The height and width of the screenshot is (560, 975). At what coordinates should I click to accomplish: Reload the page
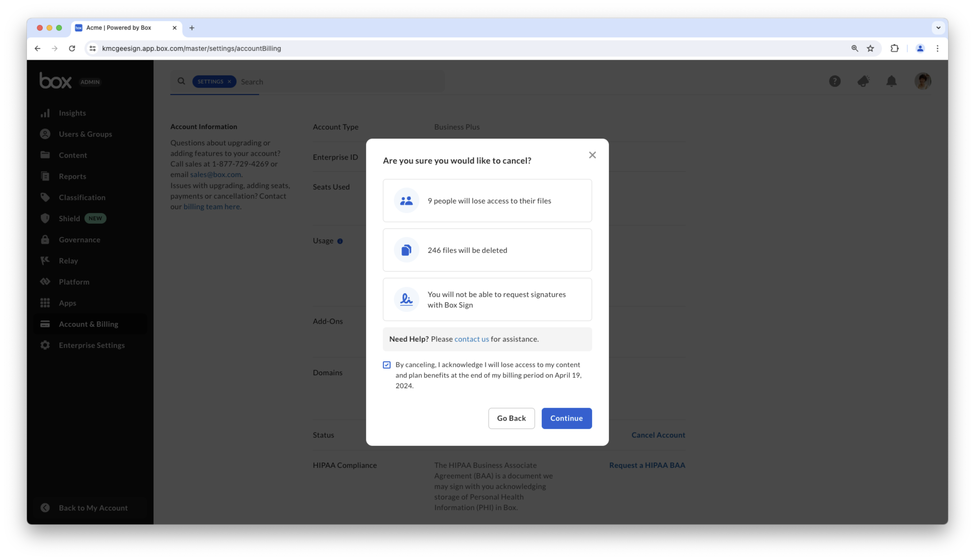click(x=72, y=48)
